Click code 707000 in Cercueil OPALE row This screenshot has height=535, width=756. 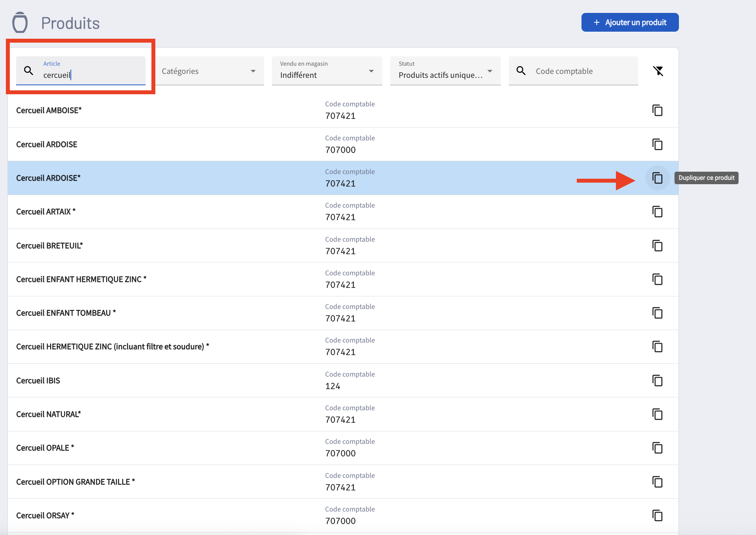(340, 453)
